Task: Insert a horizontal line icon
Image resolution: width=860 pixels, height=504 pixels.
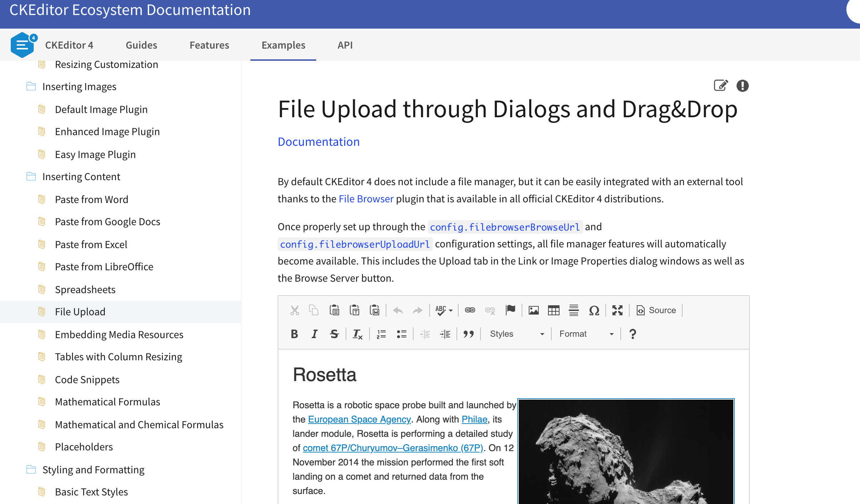Action: coord(573,310)
